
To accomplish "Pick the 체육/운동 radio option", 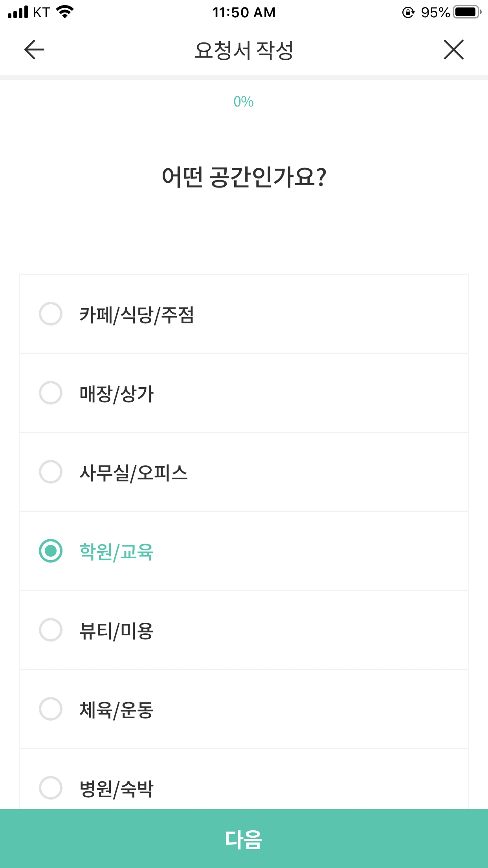I will [51, 709].
